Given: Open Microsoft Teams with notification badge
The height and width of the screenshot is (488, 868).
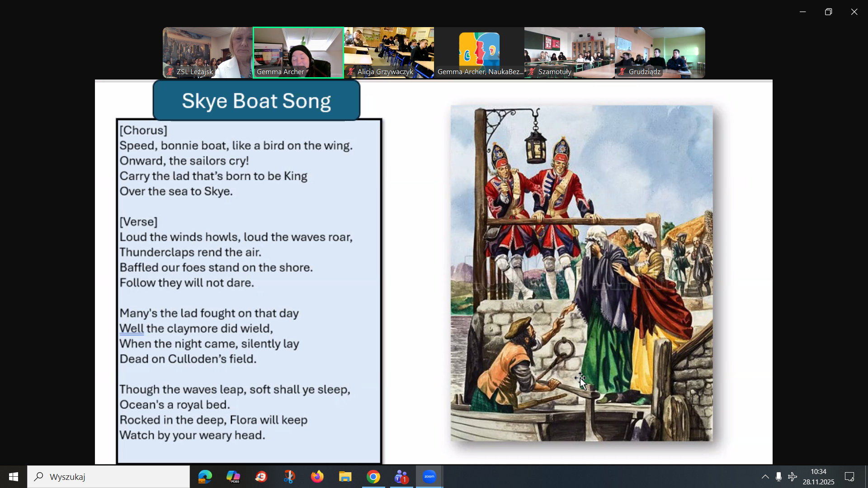Looking at the screenshot, I should tap(401, 477).
